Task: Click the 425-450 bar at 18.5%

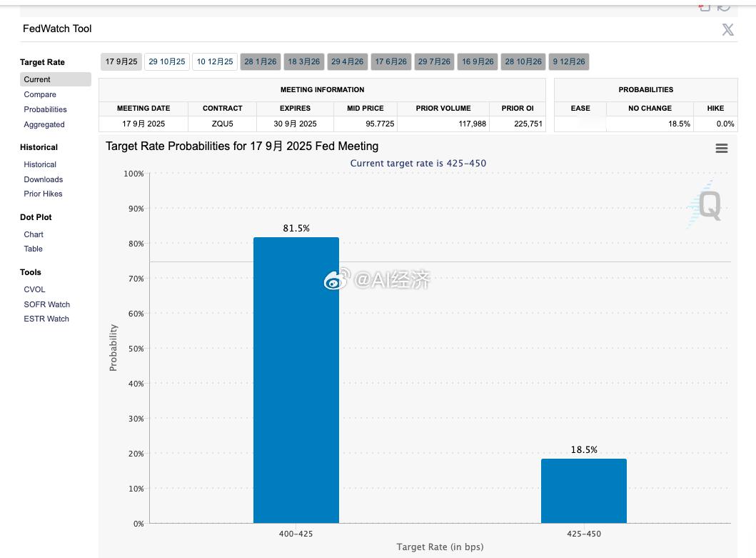Action: tap(584, 491)
